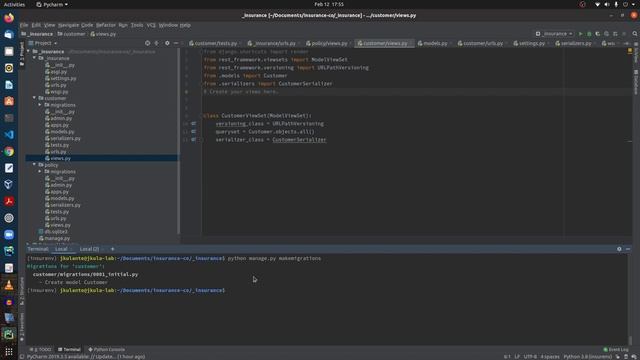Hide the Terminal panel with minus icon
This screenshot has height=360, width=640.
[x=628, y=249]
